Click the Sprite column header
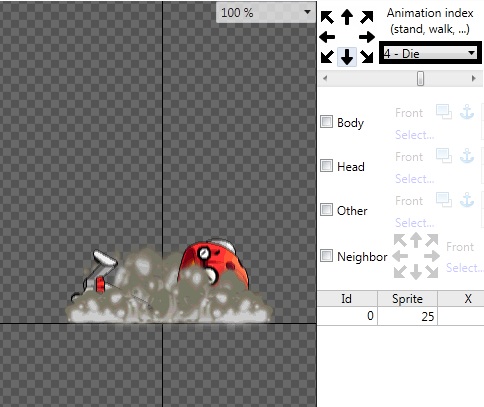 (407, 299)
